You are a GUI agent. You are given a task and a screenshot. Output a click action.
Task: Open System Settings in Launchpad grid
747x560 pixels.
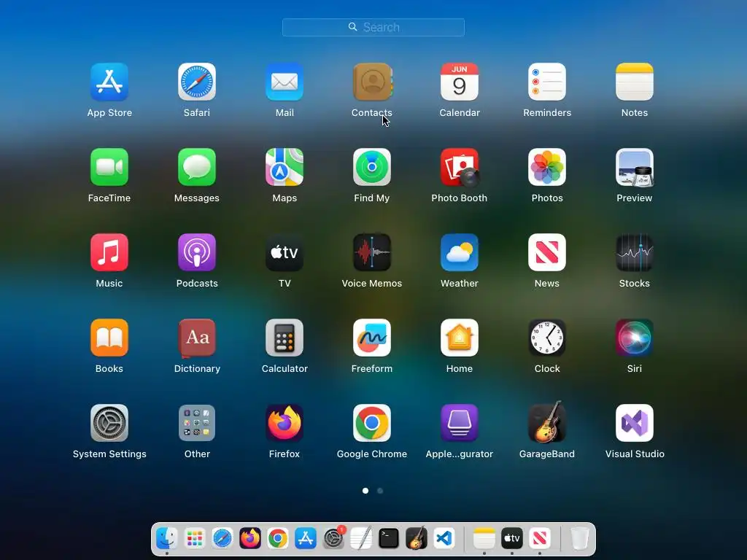109,423
